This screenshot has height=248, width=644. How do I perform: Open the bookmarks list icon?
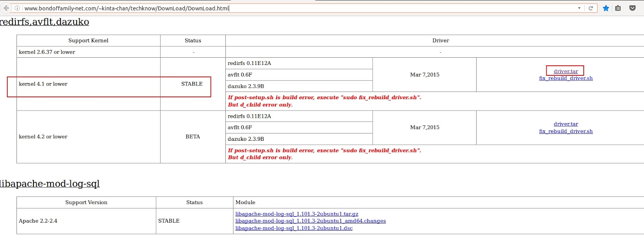pyautogui.click(x=618, y=8)
